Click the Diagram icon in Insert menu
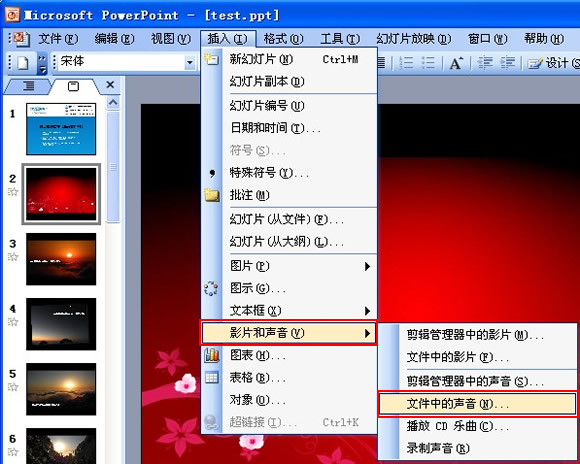580x464 pixels. pyautogui.click(x=211, y=288)
